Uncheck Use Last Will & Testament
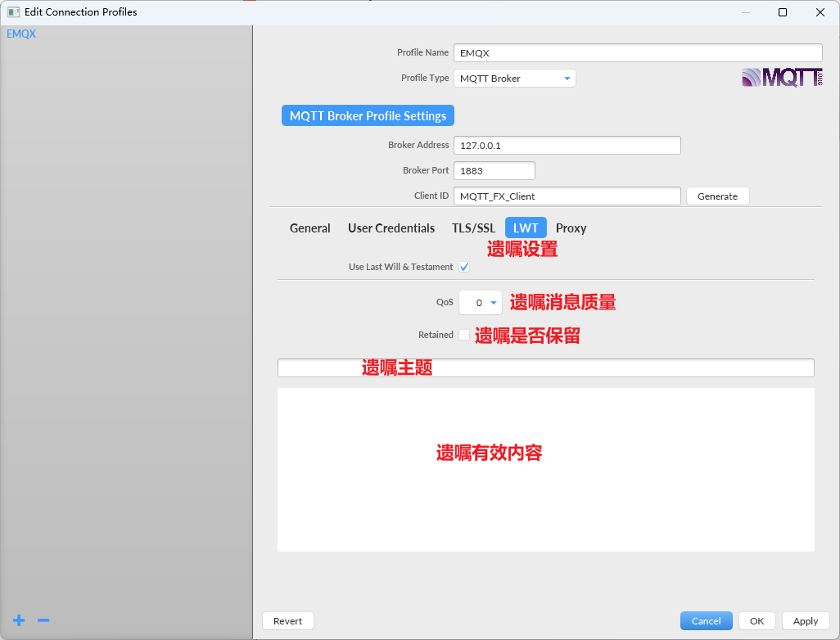 [x=464, y=267]
